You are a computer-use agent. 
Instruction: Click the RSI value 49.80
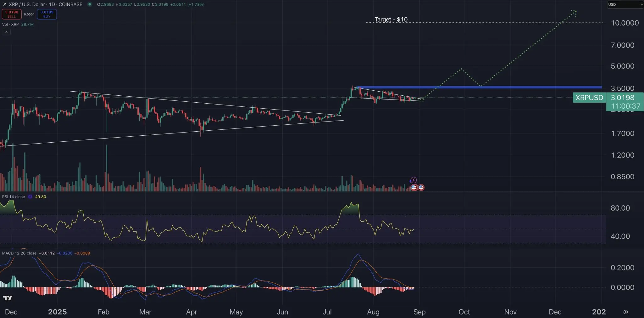coord(41,196)
